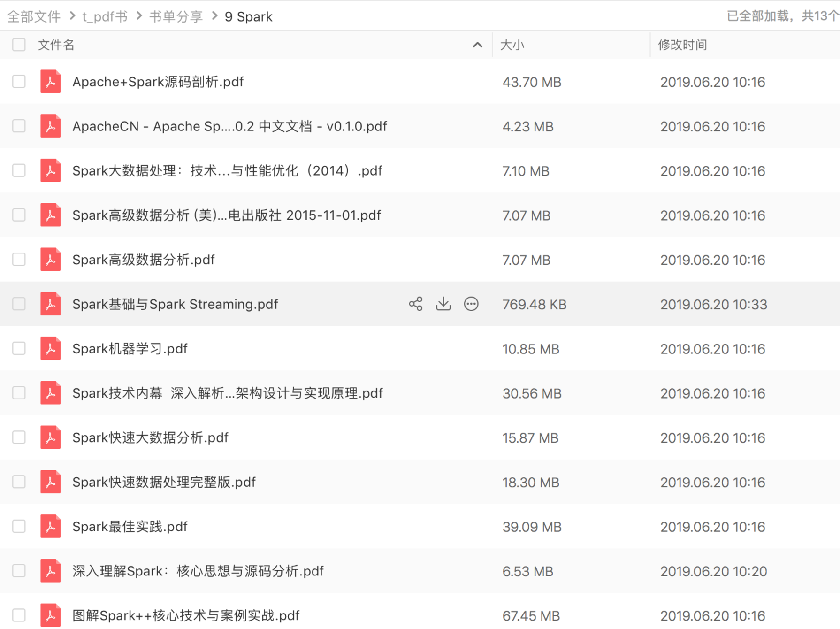The width and height of the screenshot is (840, 629).
Task: Click the 2019.06.20 10:20 modified time
Action: 714,571
